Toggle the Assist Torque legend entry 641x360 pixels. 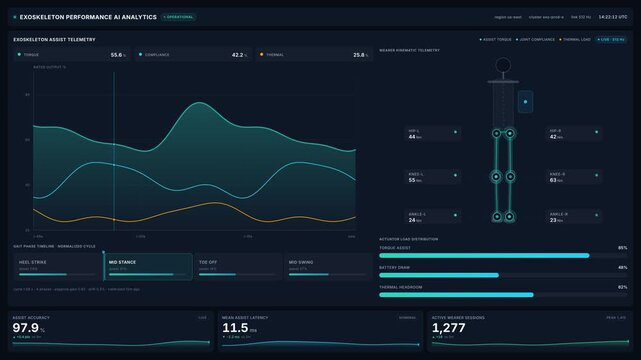[495, 40]
